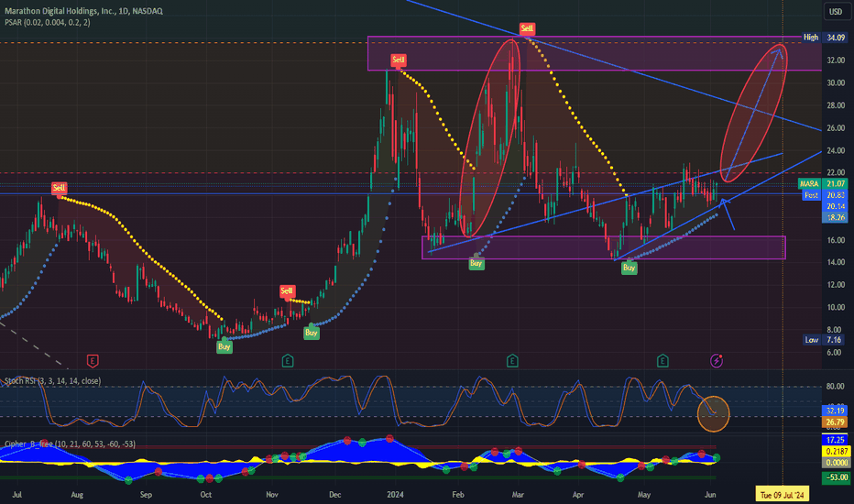The height and width of the screenshot is (504, 854).
Task: Click the Sep label on the time axis
Action: (146, 495)
